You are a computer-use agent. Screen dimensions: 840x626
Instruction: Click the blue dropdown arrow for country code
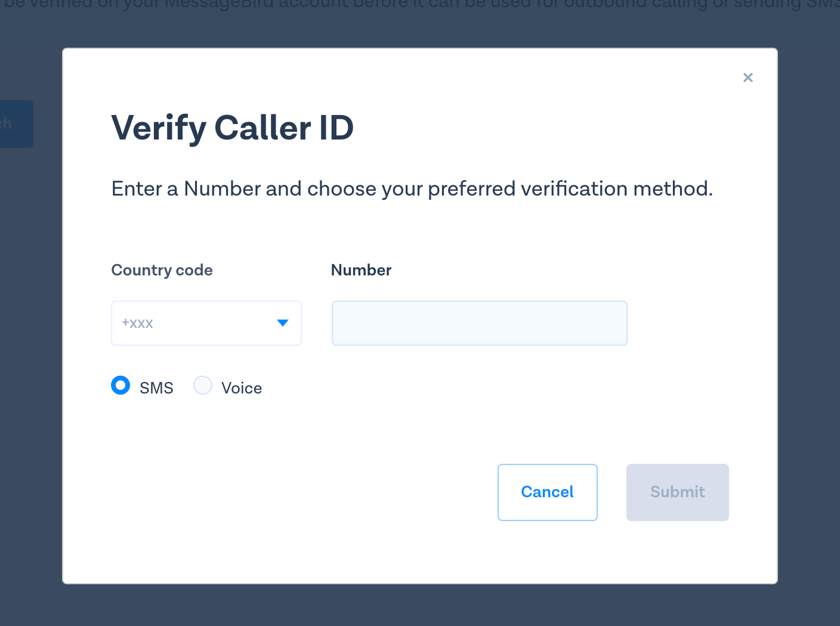click(x=283, y=323)
